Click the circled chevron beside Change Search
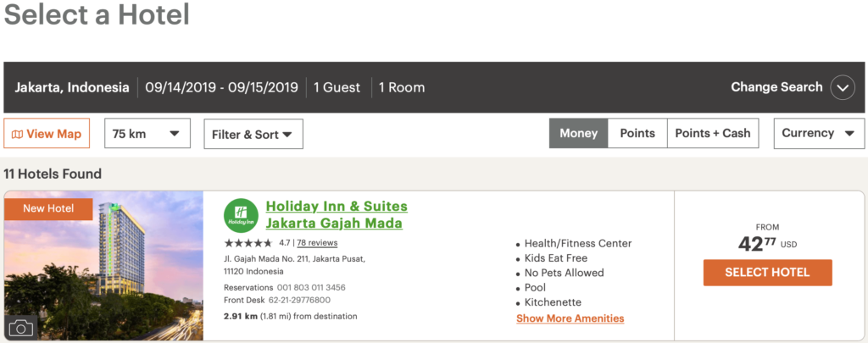868x343 pixels. [843, 87]
